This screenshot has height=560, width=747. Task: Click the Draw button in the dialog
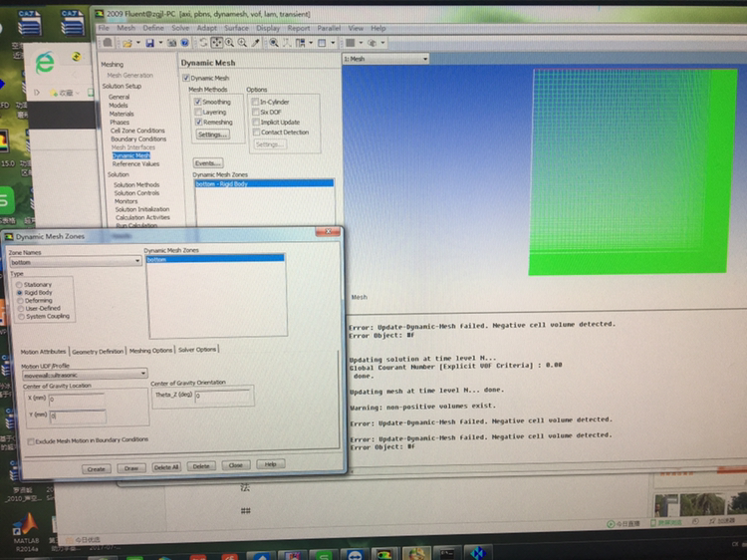pos(131,468)
